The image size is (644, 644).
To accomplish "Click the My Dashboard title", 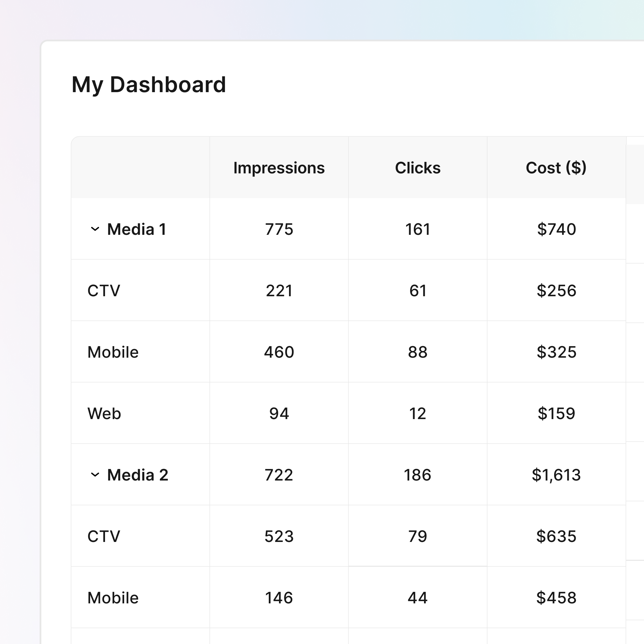I will pyautogui.click(x=149, y=85).
